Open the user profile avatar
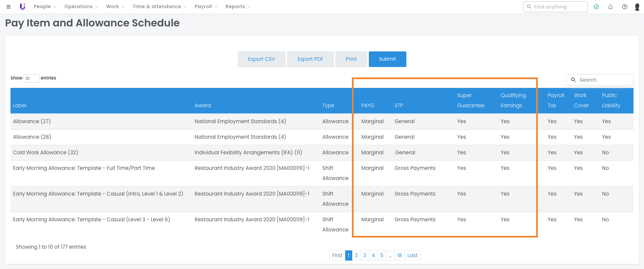Viewport: 644px width, 269px height. tap(637, 7)
